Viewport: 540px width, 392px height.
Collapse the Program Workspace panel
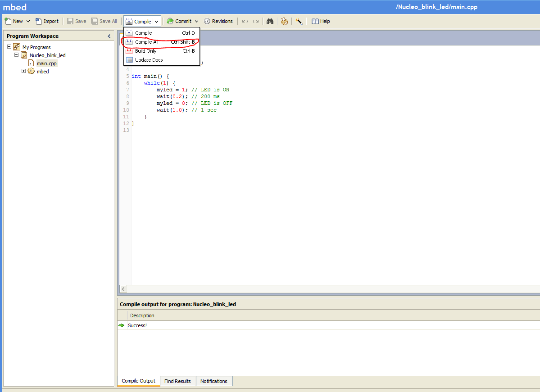109,36
